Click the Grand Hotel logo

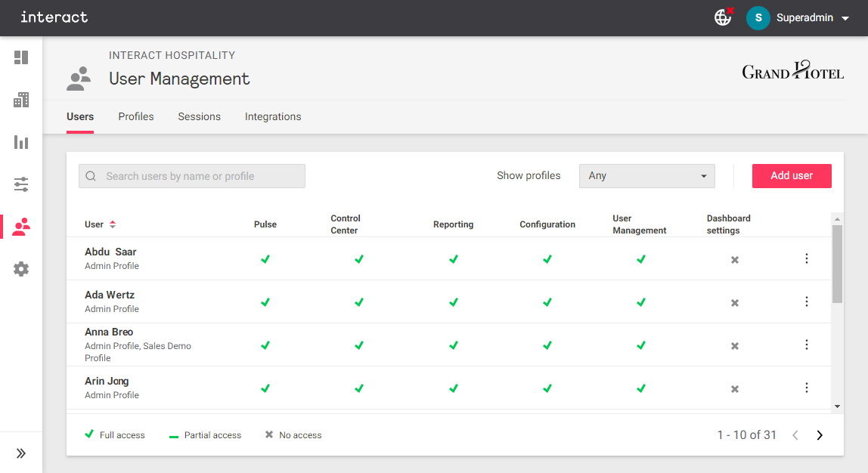tap(792, 71)
